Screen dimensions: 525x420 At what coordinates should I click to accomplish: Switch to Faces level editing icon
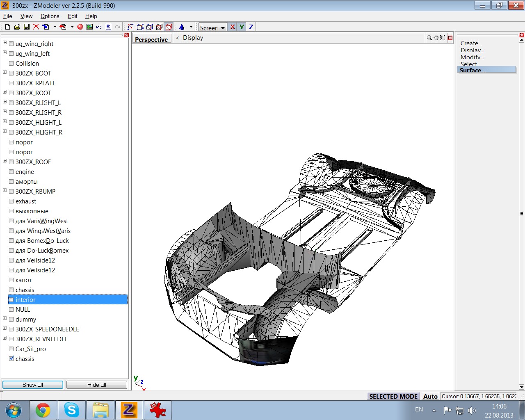150,27
